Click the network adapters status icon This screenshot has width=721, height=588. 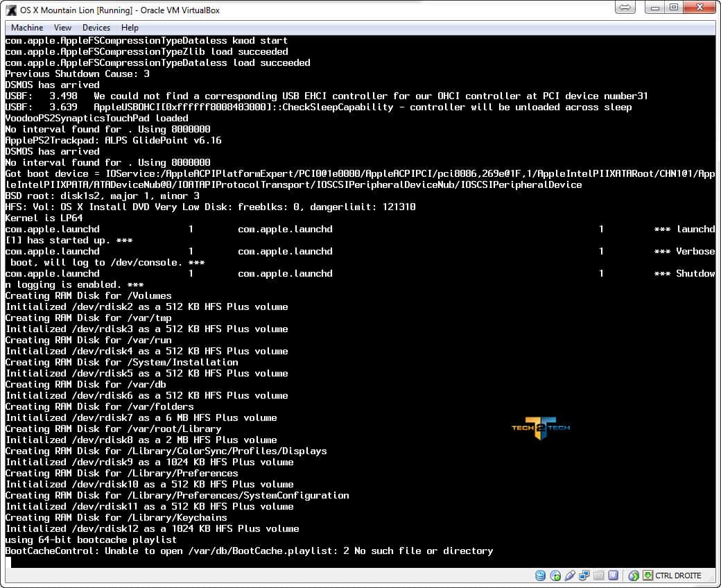(x=584, y=575)
